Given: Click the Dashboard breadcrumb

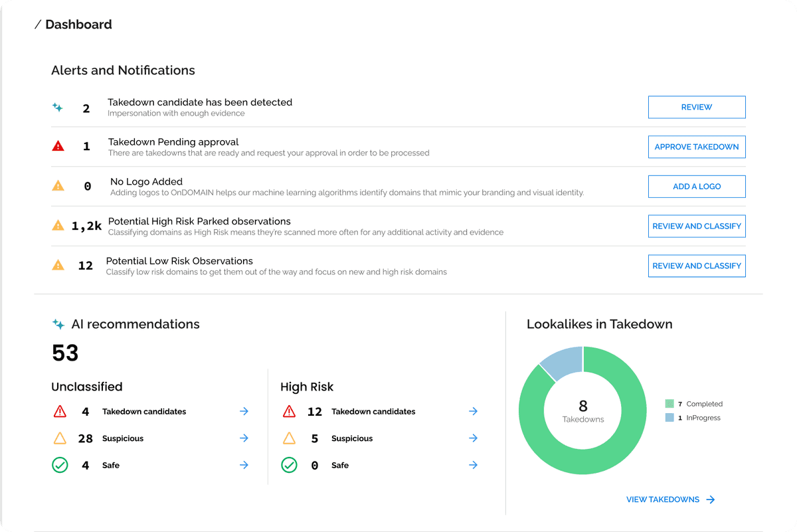Looking at the screenshot, I should (78, 25).
